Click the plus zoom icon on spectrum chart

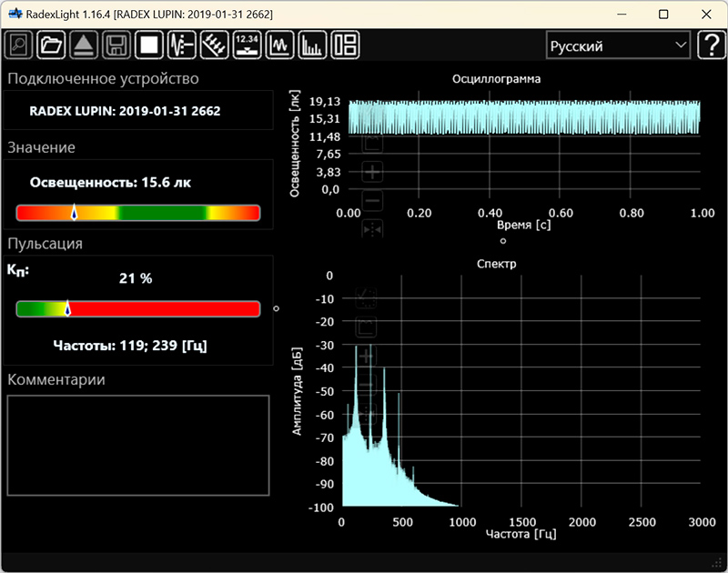click(x=368, y=356)
